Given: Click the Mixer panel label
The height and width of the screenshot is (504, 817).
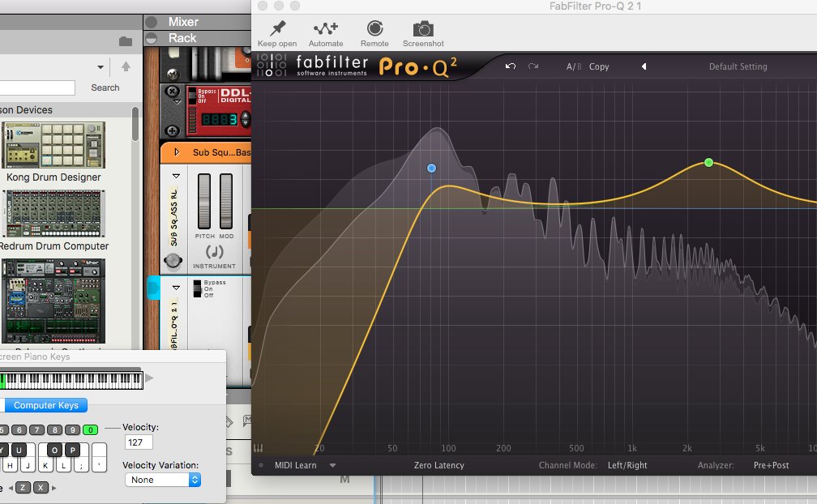Looking at the screenshot, I should pyautogui.click(x=183, y=22).
